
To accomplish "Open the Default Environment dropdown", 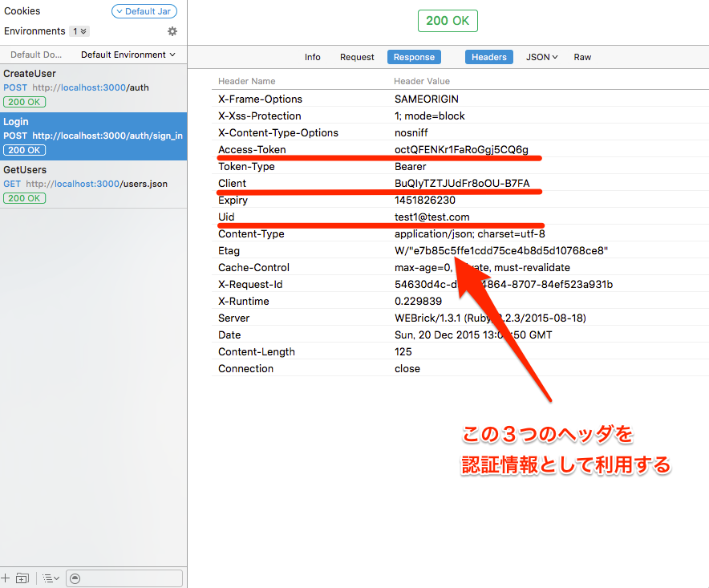I will coord(128,55).
